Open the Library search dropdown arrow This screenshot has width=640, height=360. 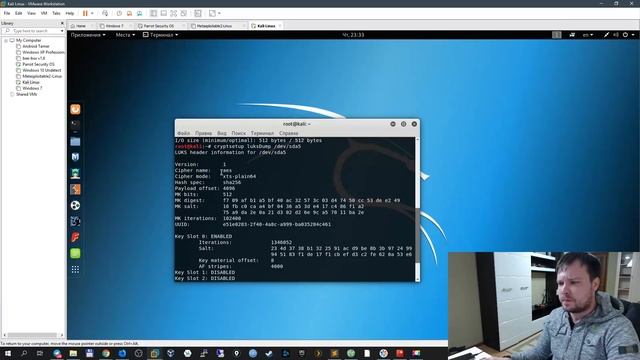point(62,31)
